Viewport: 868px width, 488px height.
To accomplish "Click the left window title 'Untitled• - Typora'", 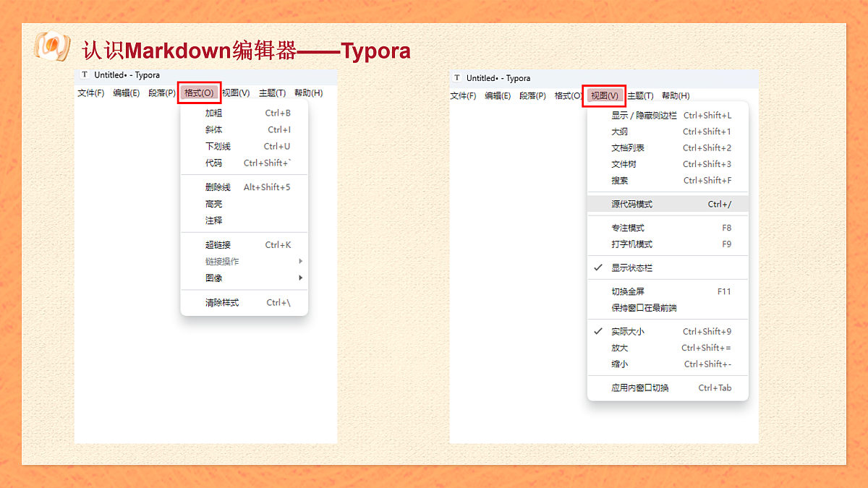I will pos(127,74).
